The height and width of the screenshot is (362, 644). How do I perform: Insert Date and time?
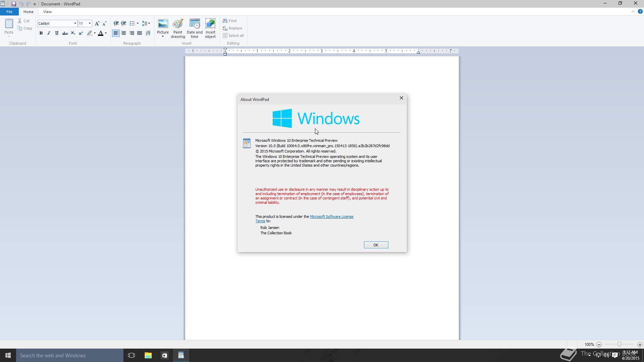195,28
